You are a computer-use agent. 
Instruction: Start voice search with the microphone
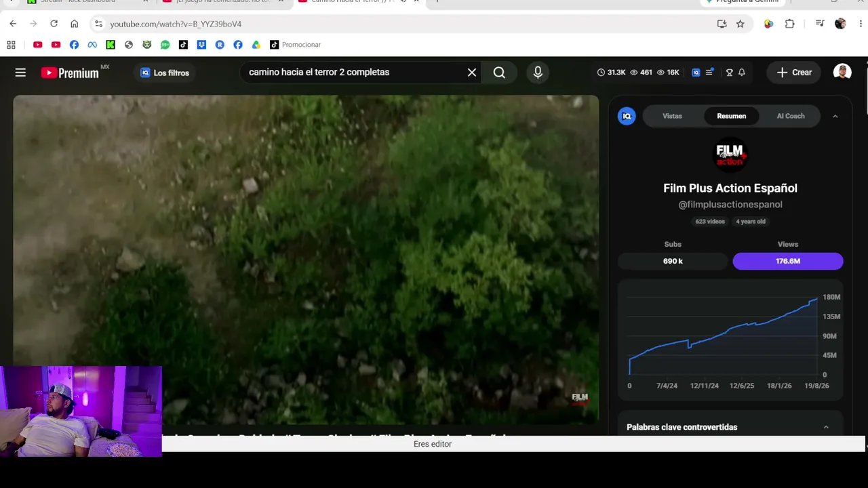point(538,73)
